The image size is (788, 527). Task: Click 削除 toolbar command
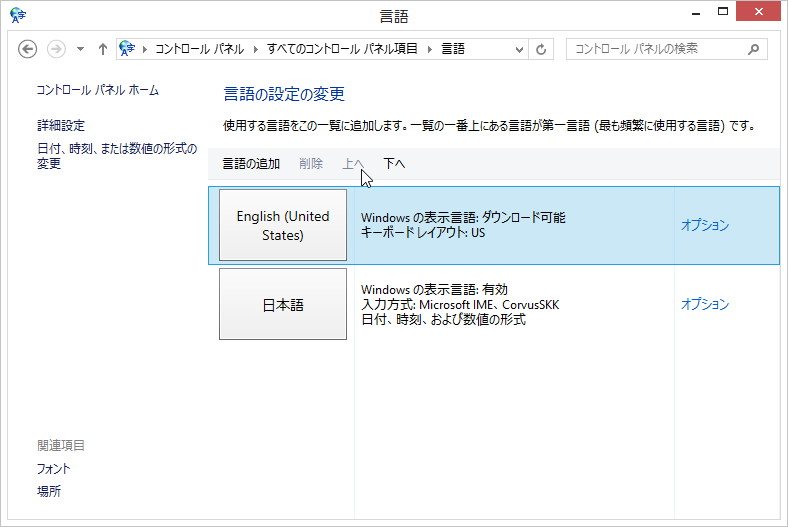pos(311,164)
